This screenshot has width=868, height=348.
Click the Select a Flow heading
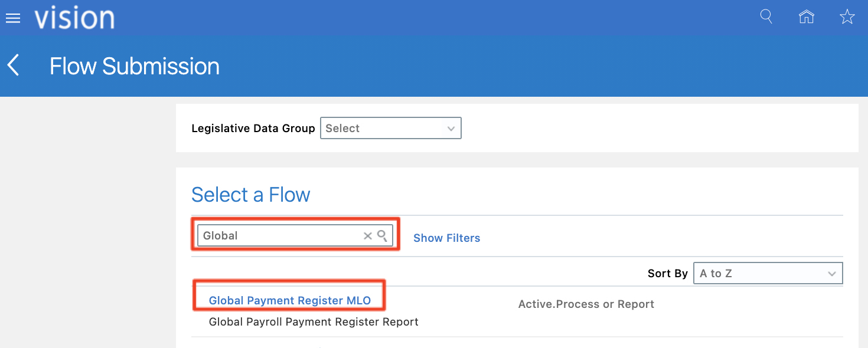pyautogui.click(x=250, y=195)
